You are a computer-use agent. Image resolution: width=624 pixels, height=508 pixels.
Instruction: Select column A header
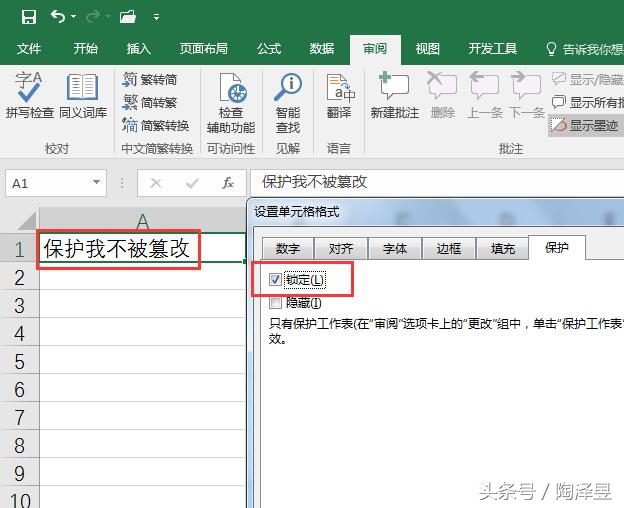point(142,220)
